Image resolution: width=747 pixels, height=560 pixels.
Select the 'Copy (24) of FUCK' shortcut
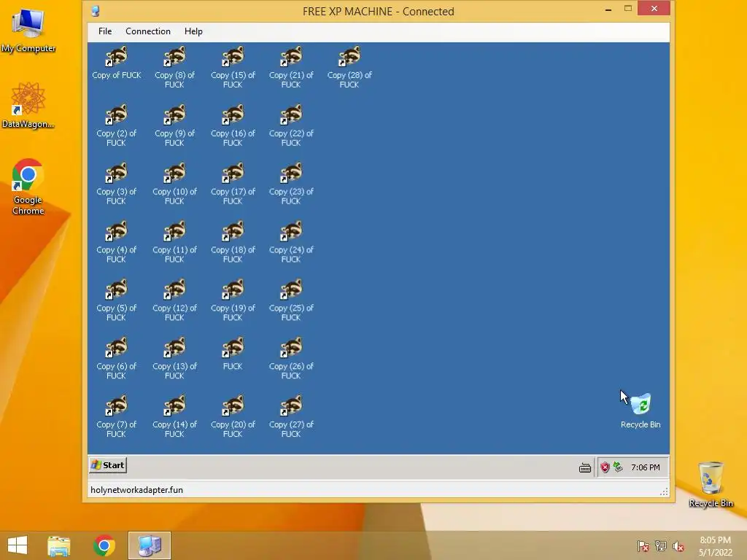pos(291,242)
